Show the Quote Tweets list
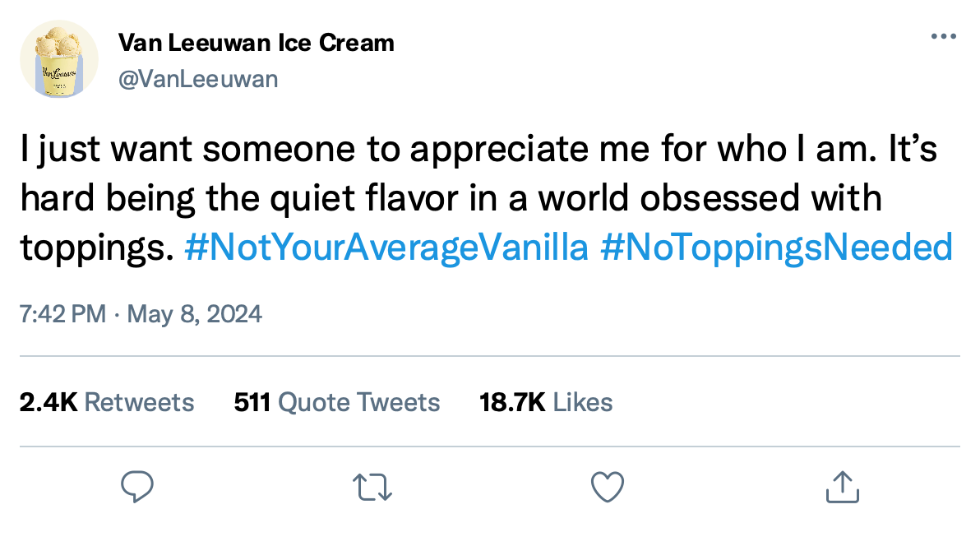 [x=359, y=402]
